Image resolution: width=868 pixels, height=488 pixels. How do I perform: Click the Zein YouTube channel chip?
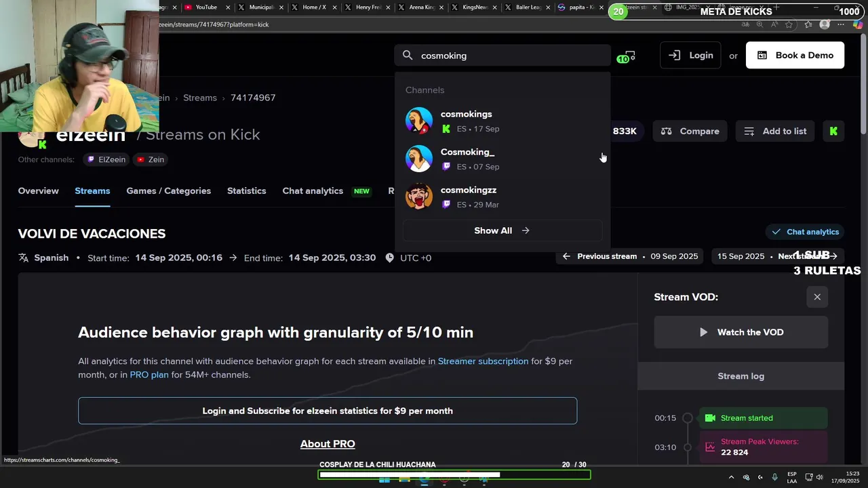[151, 159]
